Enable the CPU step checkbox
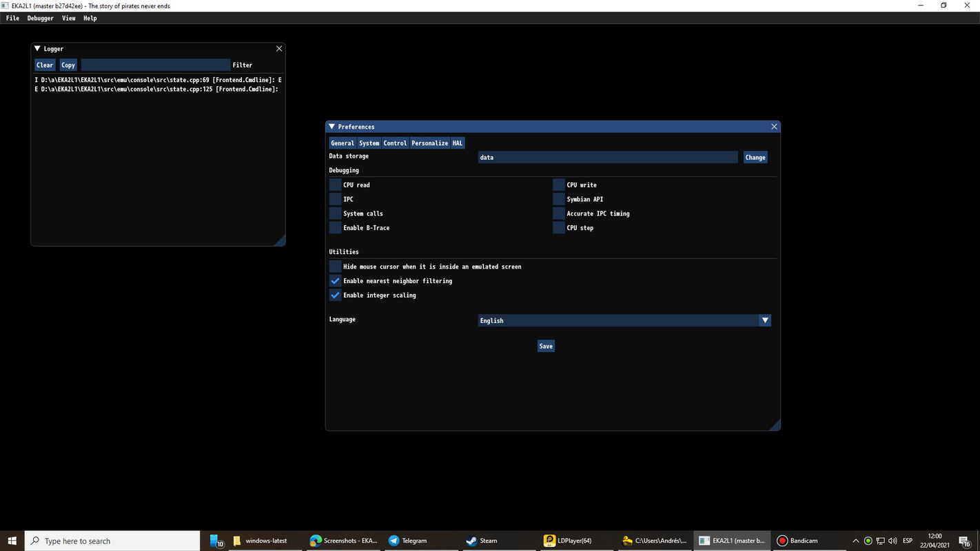 559,228
